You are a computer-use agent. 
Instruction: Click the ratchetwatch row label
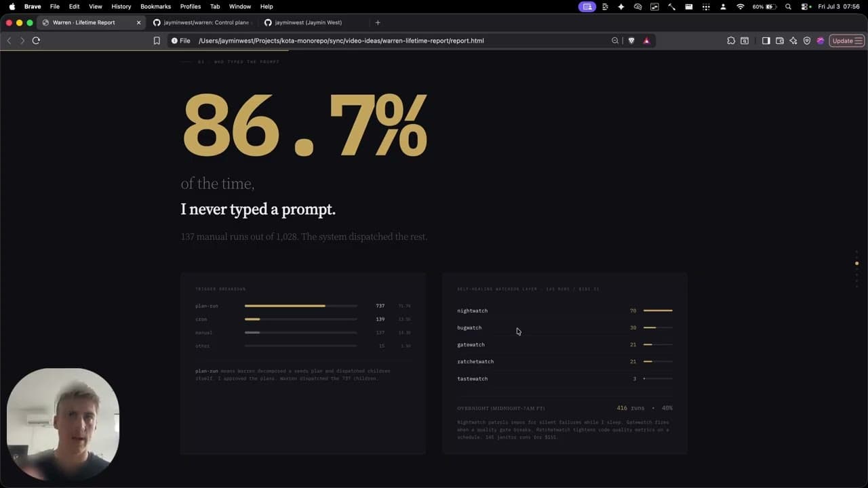pyautogui.click(x=475, y=361)
